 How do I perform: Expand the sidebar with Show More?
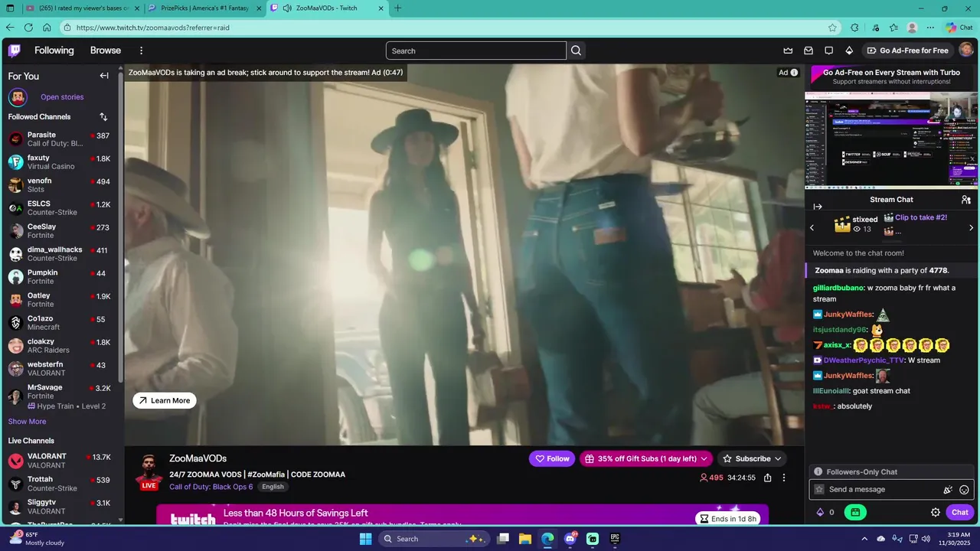tap(27, 422)
